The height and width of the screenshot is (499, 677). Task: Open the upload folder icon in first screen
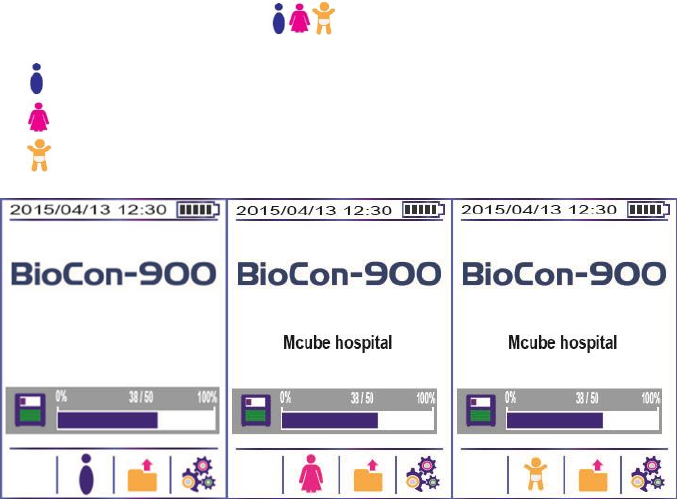pos(143,473)
